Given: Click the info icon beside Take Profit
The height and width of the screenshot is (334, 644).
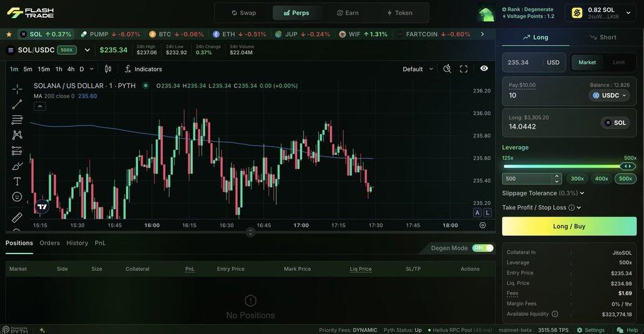Looking at the screenshot, I should pos(572,207).
